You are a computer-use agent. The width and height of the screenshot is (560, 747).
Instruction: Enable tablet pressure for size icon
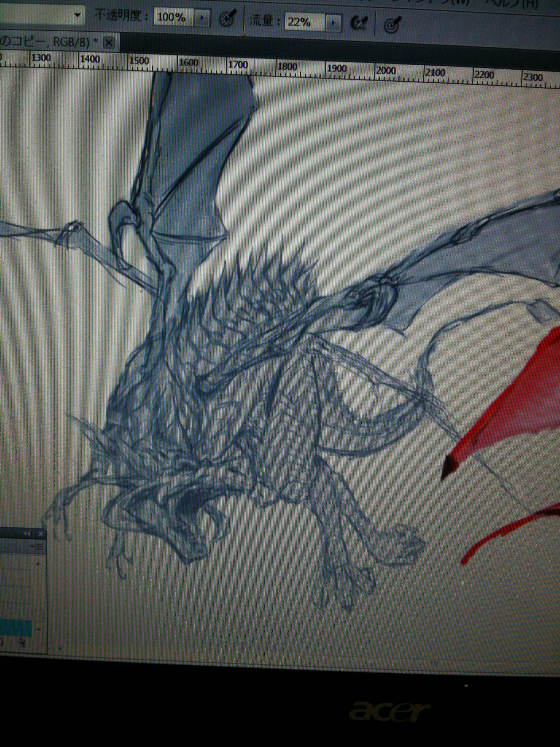pos(392,25)
